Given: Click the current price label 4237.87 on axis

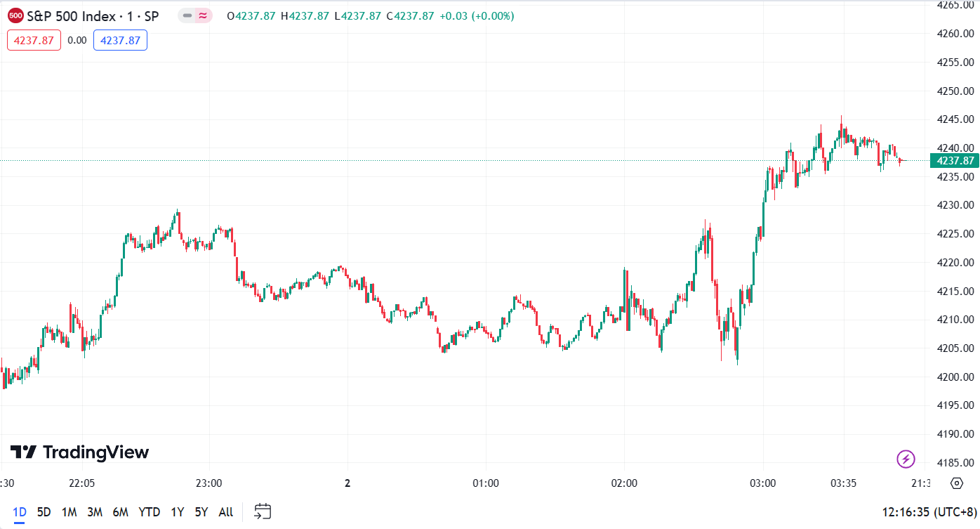Looking at the screenshot, I should [x=954, y=161].
